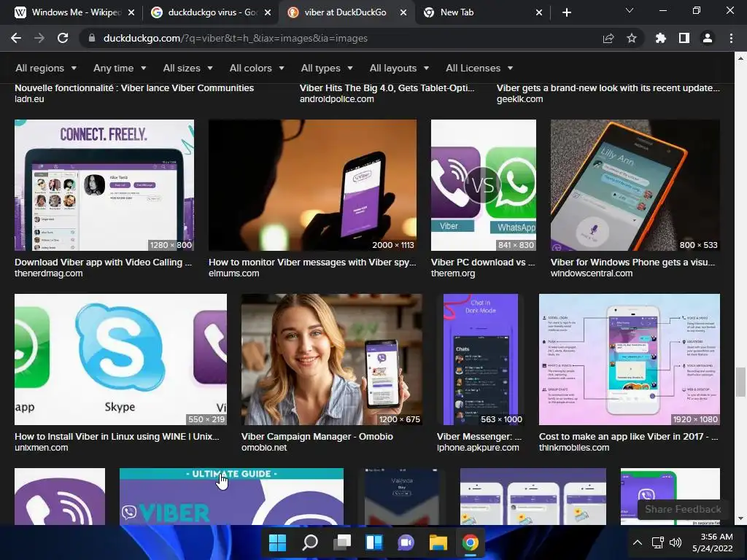Click the page vertical scrollbar thumb
The image size is (747, 560).
[x=740, y=382]
